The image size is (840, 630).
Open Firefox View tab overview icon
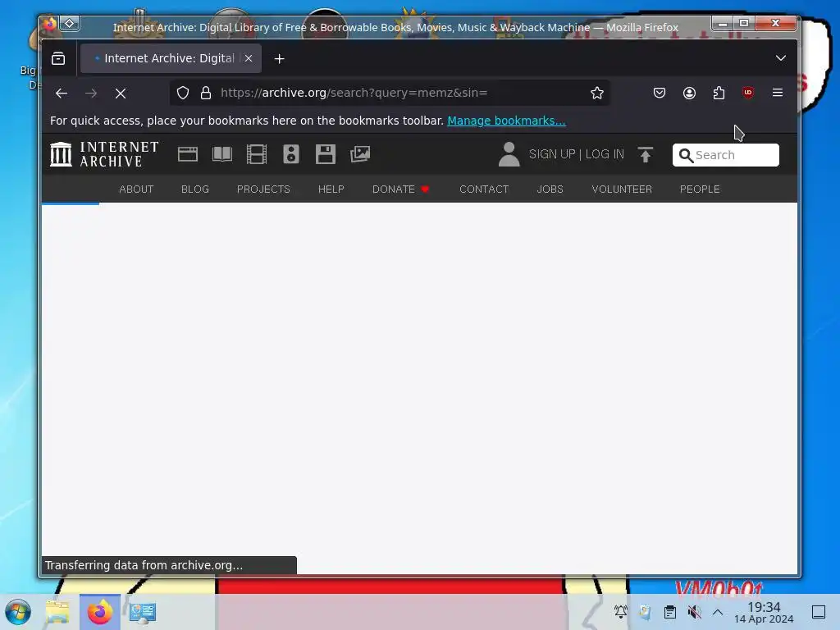58,58
